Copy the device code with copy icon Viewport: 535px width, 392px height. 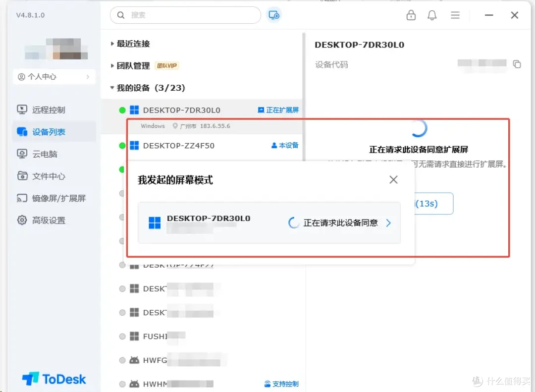point(517,64)
